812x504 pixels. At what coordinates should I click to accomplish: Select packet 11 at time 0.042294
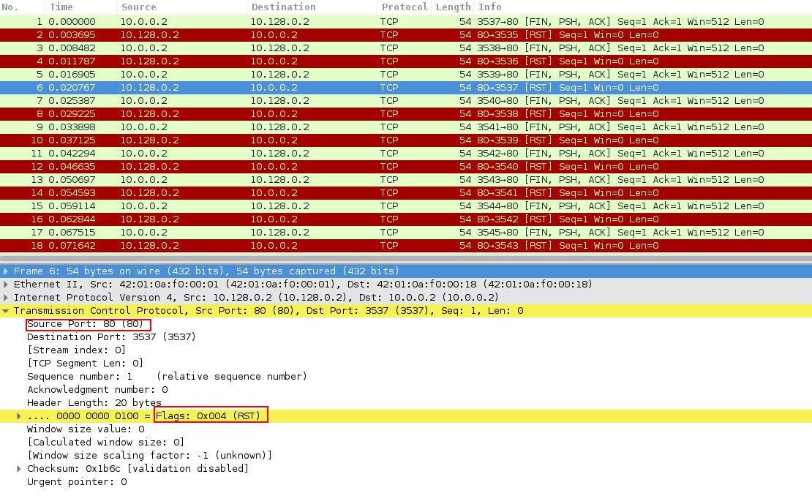[x=406, y=154]
